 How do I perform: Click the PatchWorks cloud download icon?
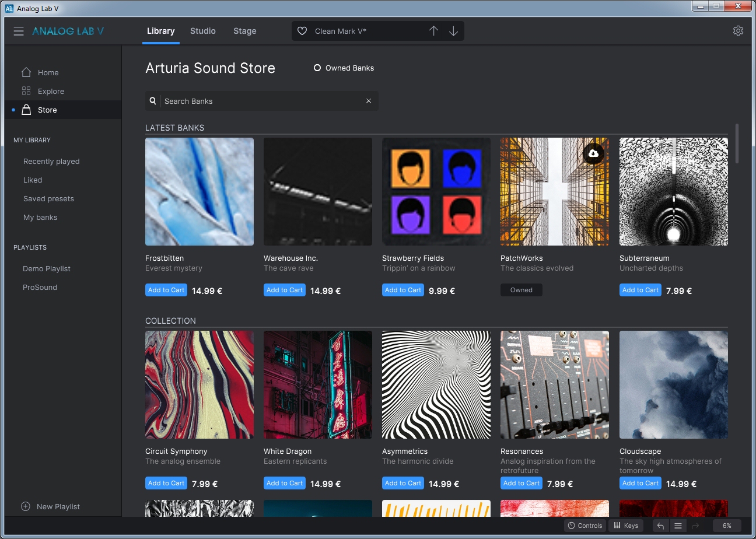point(593,153)
